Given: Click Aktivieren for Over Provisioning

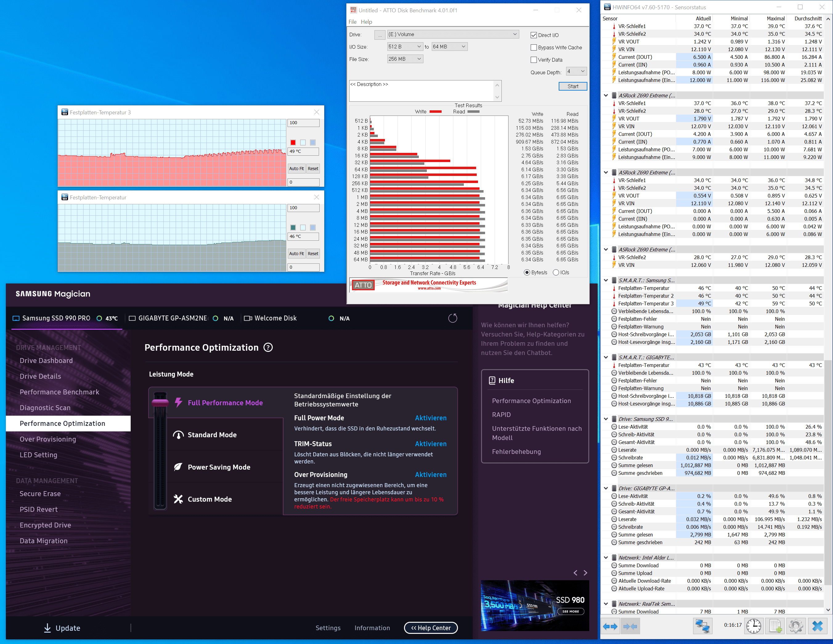Looking at the screenshot, I should tap(431, 475).
